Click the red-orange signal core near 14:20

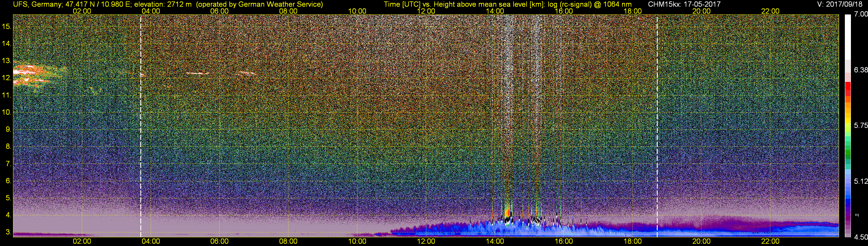click(x=507, y=212)
